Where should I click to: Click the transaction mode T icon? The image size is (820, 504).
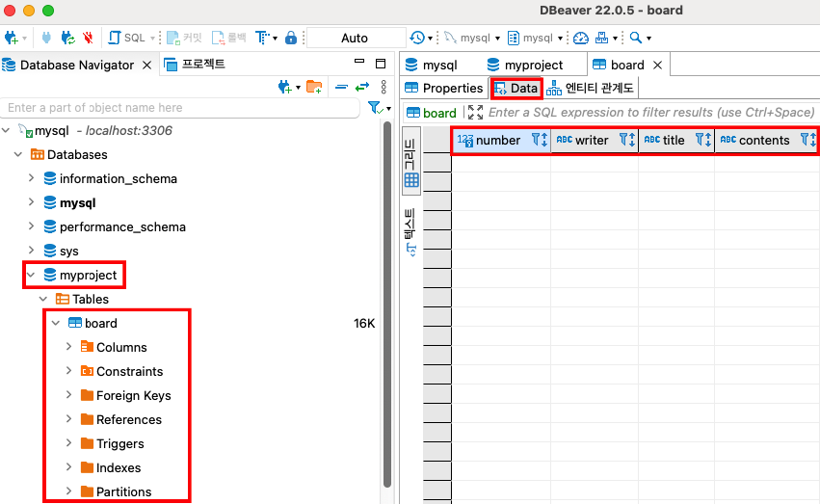[x=262, y=38]
